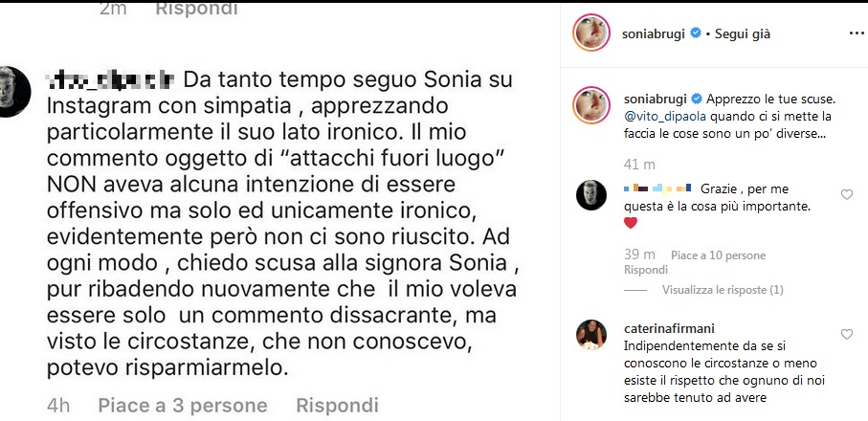Open caterinafirmani's profile picture

[590, 334]
